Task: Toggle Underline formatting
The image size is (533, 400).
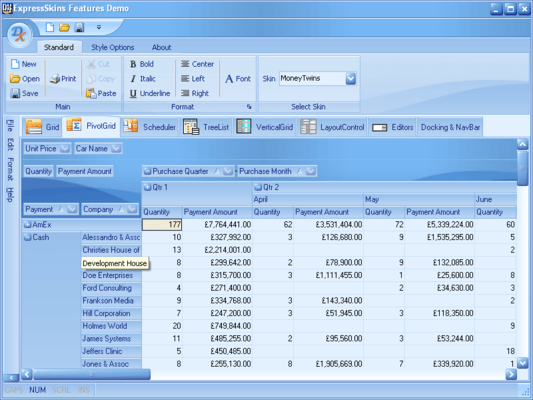Action: [x=150, y=93]
